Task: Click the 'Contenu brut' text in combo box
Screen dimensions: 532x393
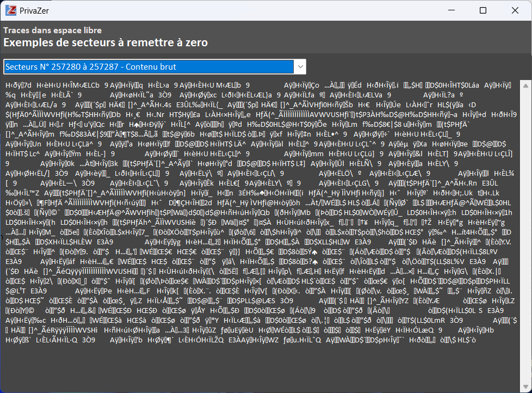Action: (x=151, y=66)
